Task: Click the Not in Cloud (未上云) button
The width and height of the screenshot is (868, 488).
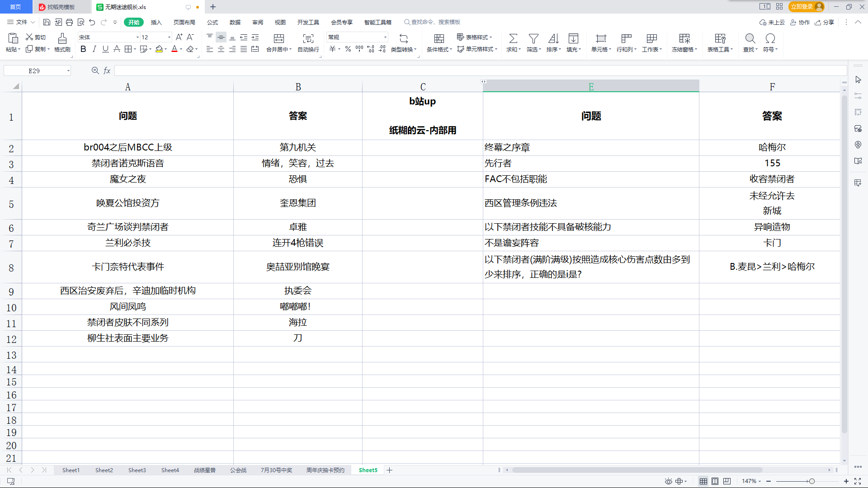Action: click(x=772, y=22)
